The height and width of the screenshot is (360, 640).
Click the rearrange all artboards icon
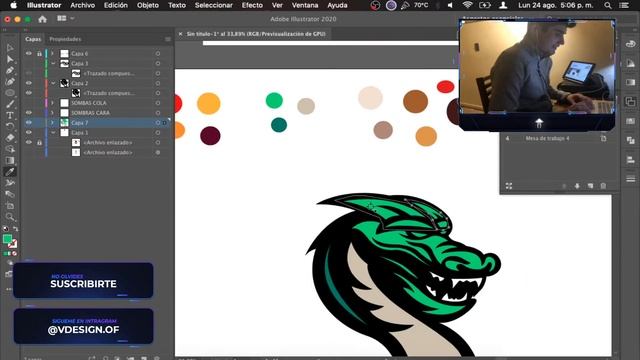509,186
